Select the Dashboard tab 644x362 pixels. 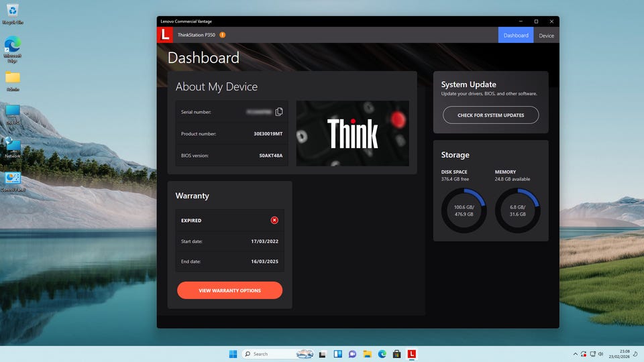[516, 36]
